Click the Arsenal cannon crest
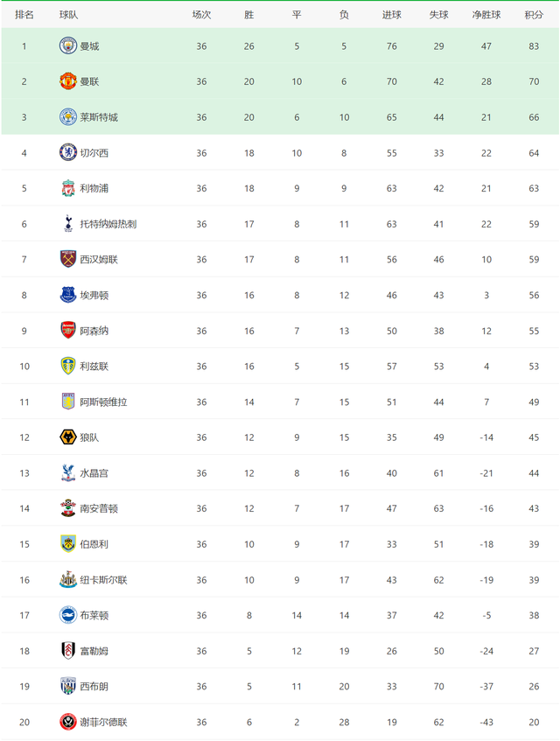The width and height of the screenshot is (560, 741). (x=68, y=331)
